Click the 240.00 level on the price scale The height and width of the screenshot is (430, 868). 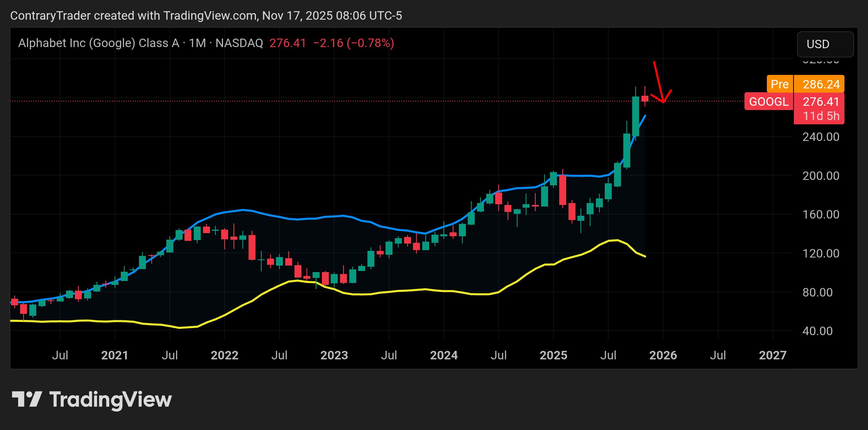point(821,137)
